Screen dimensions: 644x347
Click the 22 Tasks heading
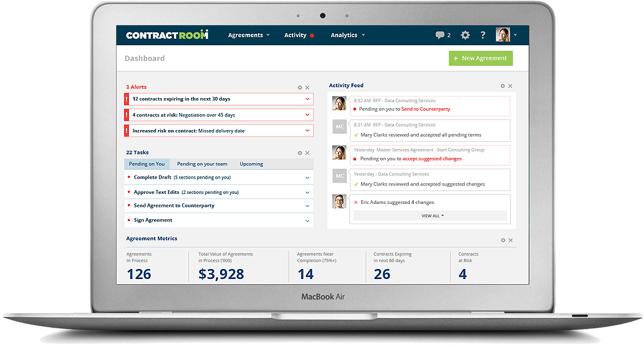137,153
